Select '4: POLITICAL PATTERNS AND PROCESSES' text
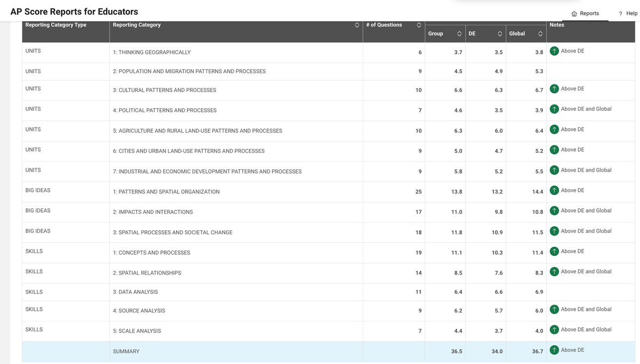Image resolution: width=640 pixels, height=364 pixels. point(165,110)
